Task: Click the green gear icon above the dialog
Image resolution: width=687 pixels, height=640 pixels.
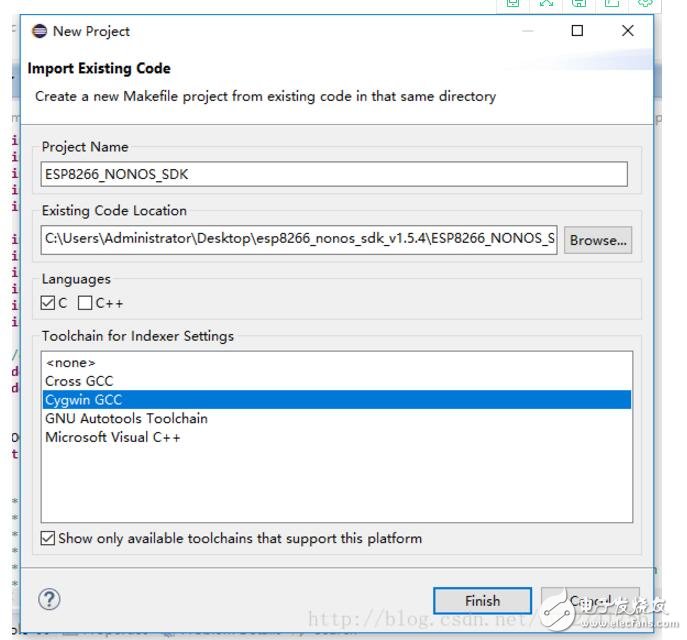Action: [645, 4]
